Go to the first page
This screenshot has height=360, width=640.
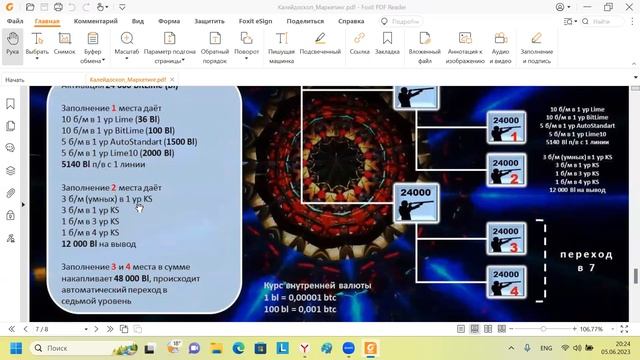pyautogui.click(x=11, y=329)
